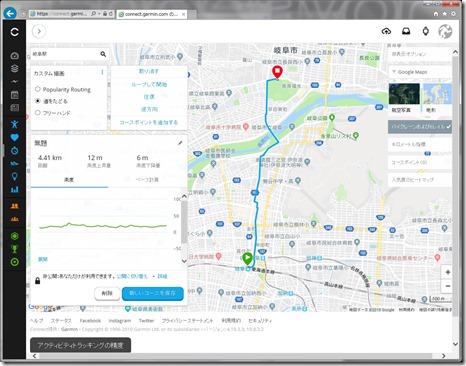This screenshot has width=466, height=366.
Task: Open the dashboard gauge icon in sidebar
Action: 14,56
